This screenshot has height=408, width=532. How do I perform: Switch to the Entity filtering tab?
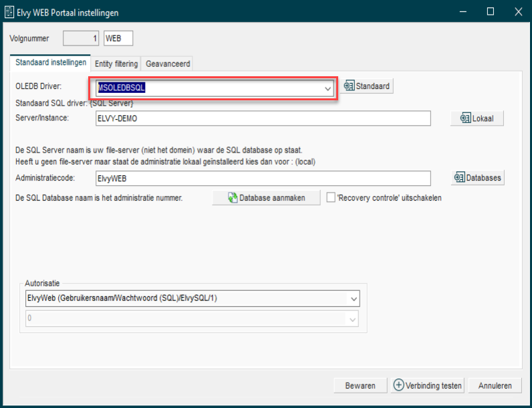pos(116,64)
